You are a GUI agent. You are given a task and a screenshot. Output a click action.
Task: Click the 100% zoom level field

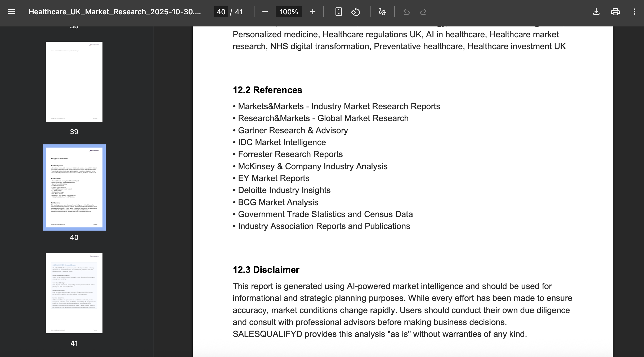pos(289,12)
